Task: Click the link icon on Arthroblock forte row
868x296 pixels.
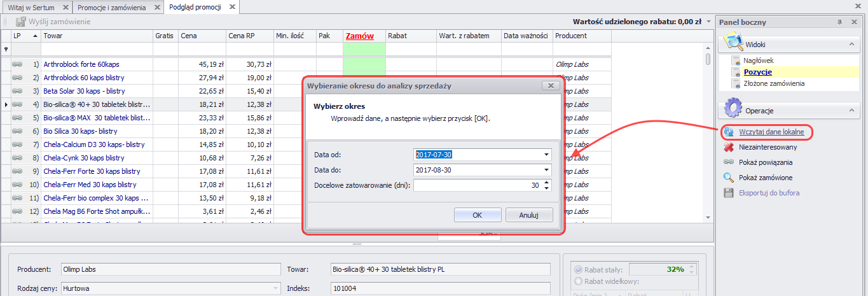Action: pos(18,64)
